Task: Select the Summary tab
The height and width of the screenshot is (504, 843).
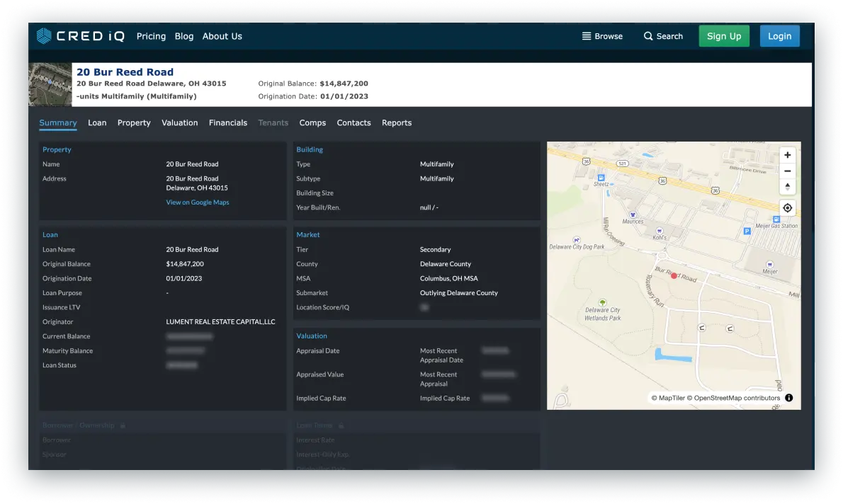Action: pyautogui.click(x=58, y=123)
